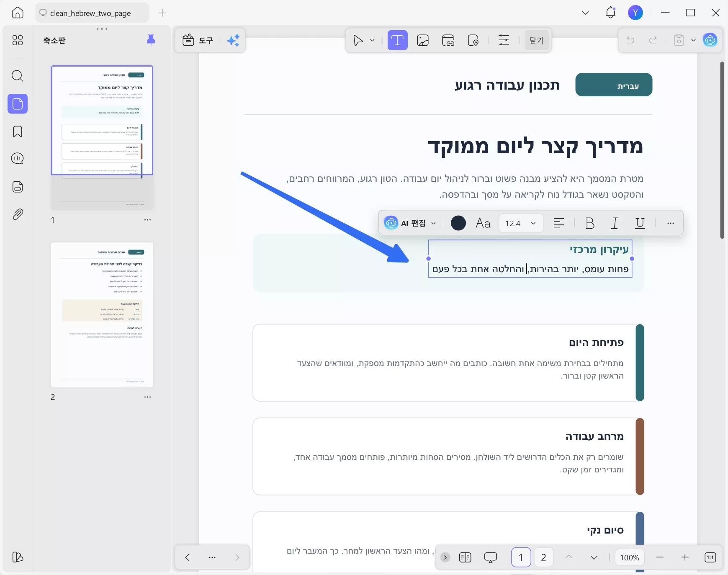Select page 2 thumbnail
This screenshot has width=728, height=575.
tap(102, 315)
